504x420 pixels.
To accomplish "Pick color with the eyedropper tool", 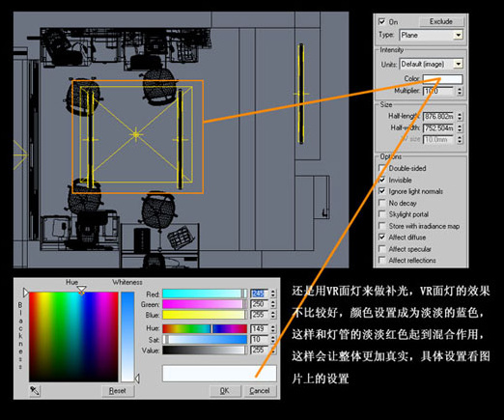I will click(x=35, y=391).
